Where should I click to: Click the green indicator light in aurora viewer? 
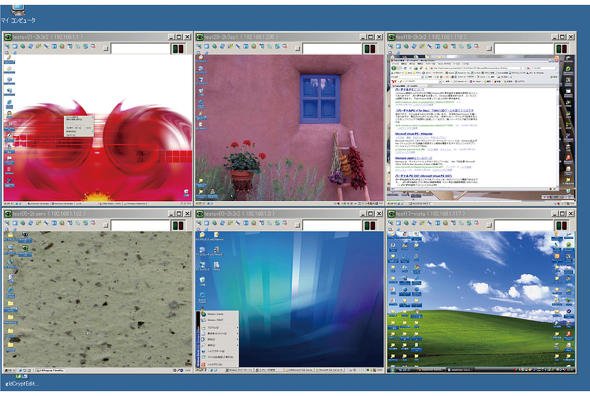(x=367, y=225)
